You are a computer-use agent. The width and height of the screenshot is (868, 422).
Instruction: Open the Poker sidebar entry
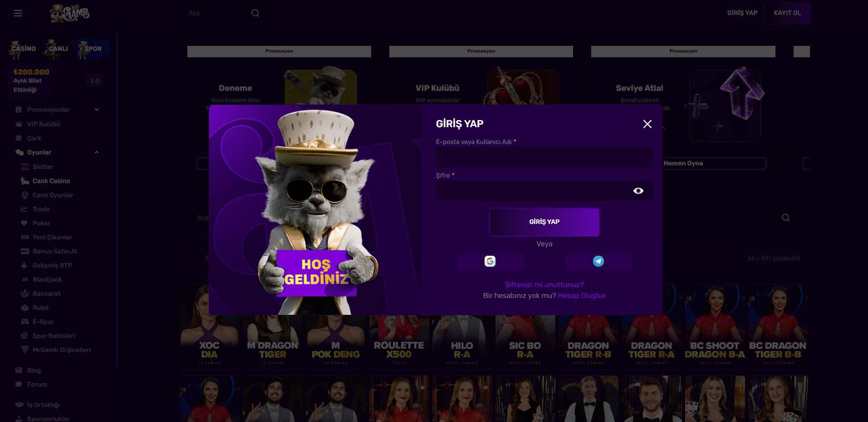pos(41,223)
